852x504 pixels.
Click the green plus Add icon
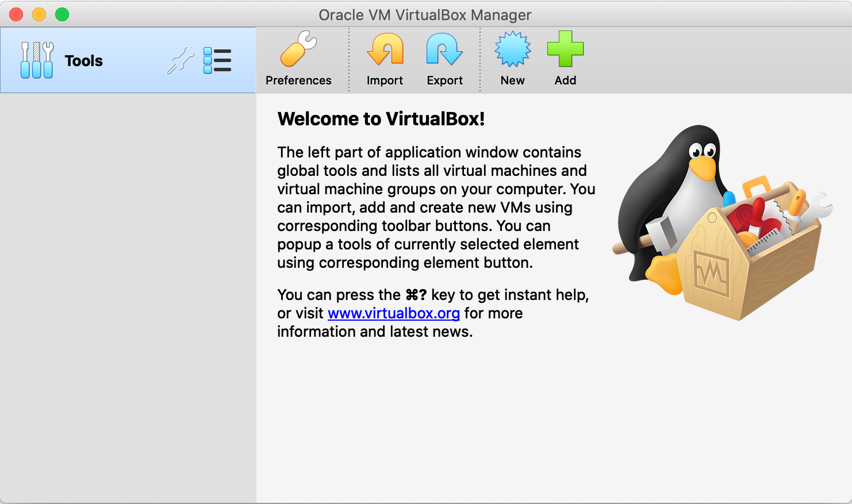pyautogui.click(x=565, y=49)
